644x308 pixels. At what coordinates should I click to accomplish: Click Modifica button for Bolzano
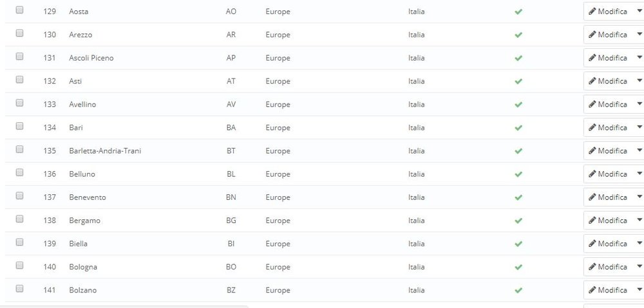pos(607,290)
